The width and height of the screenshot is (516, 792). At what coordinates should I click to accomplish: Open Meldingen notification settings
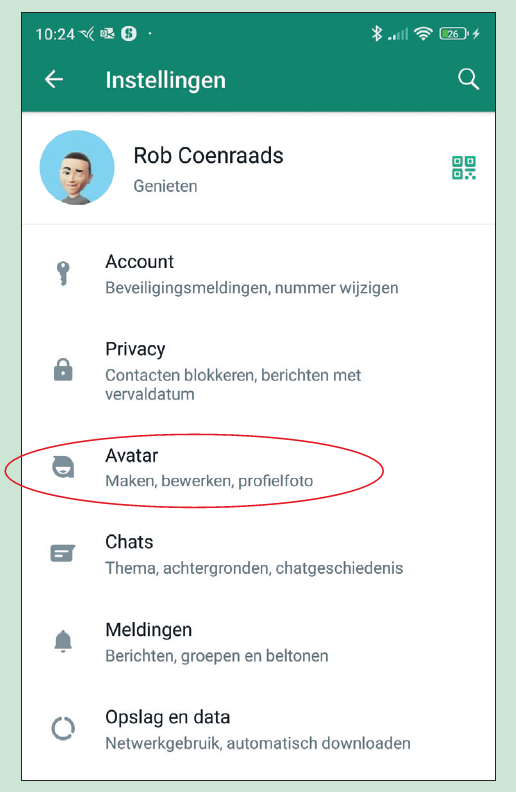point(258,642)
